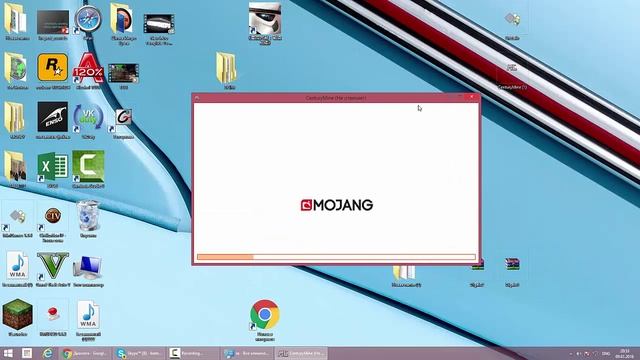Open the green Camtasia Studio shortcut

[x=88, y=166]
